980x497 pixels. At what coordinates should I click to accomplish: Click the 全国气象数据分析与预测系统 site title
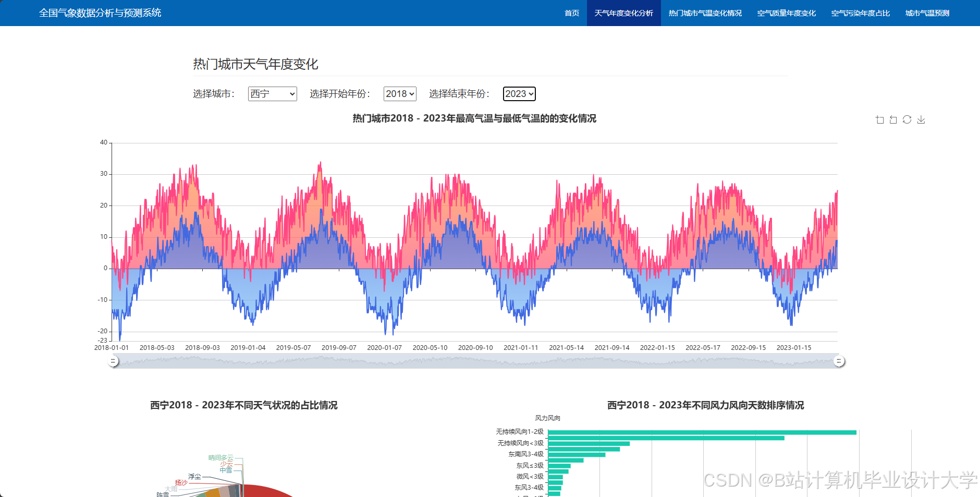100,13
